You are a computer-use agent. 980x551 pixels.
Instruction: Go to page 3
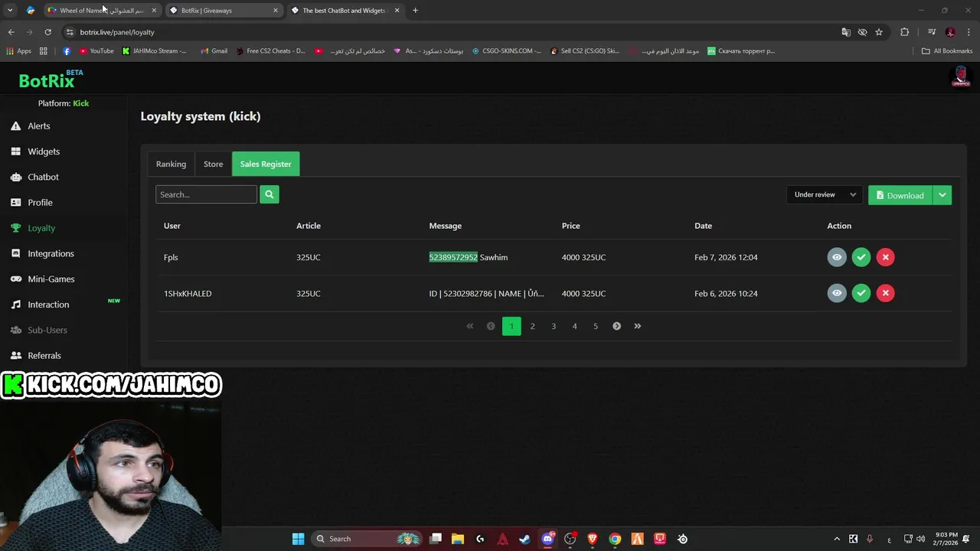click(554, 326)
